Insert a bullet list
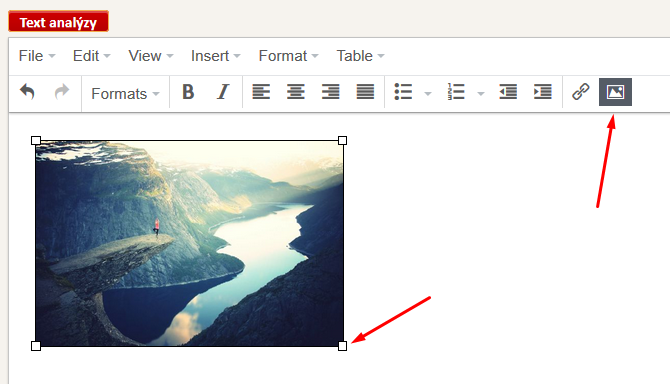The height and width of the screenshot is (384, 670). pos(403,92)
